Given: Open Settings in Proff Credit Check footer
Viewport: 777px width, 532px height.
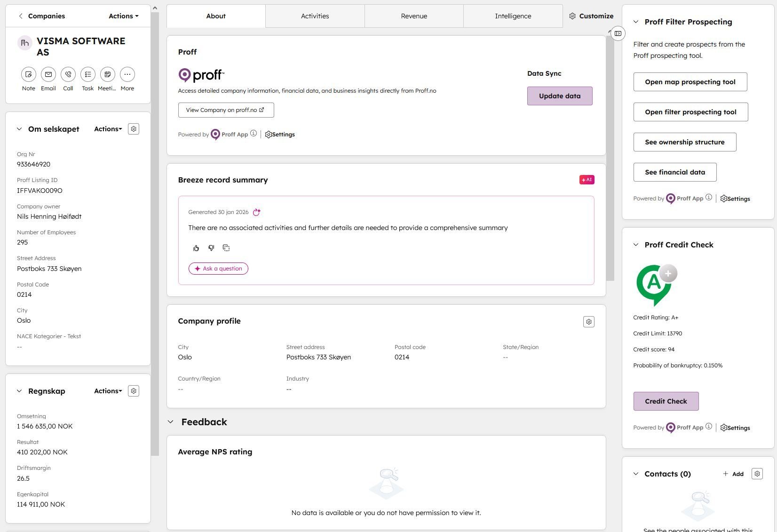Looking at the screenshot, I should (735, 428).
